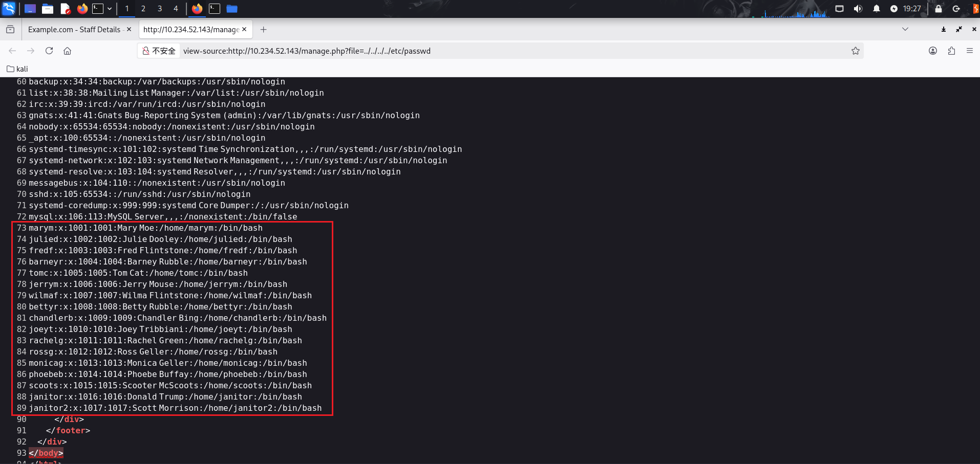Open the list all tabs chevron
Image resolution: width=980 pixels, height=464 pixels.
pos(905,29)
